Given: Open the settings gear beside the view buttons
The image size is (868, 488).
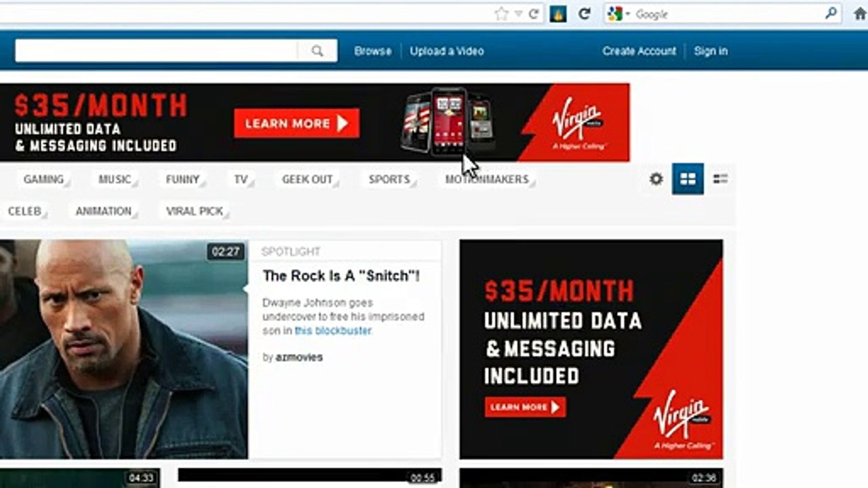Looking at the screenshot, I should (x=656, y=179).
